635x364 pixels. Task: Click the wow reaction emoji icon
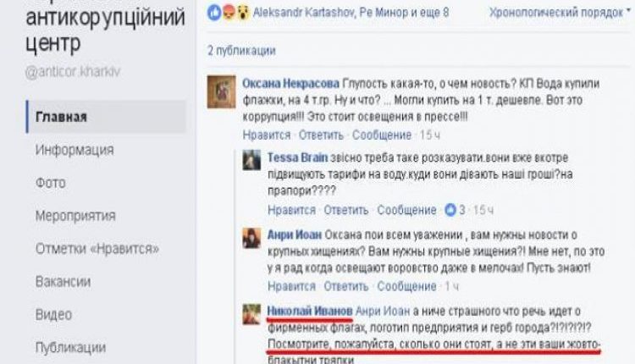(243, 13)
